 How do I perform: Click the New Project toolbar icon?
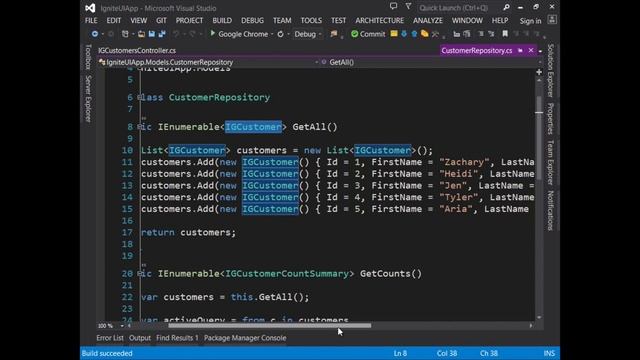coord(125,34)
